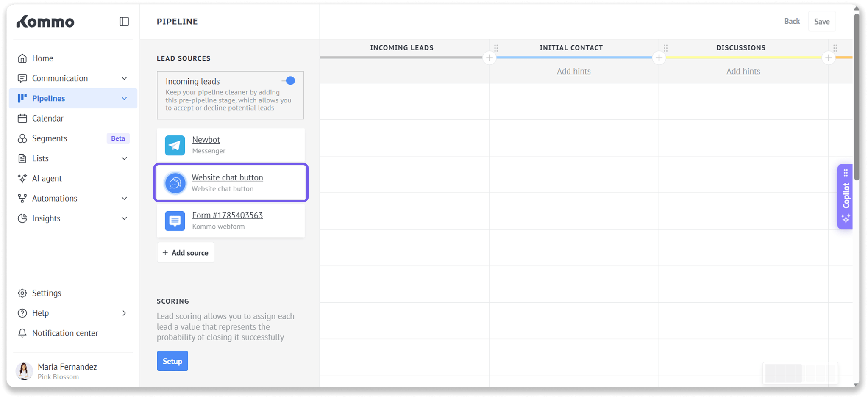The image size is (868, 398).
Task: Click the Kommo webform icon
Action: pyautogui.click(x=175, y=221)
